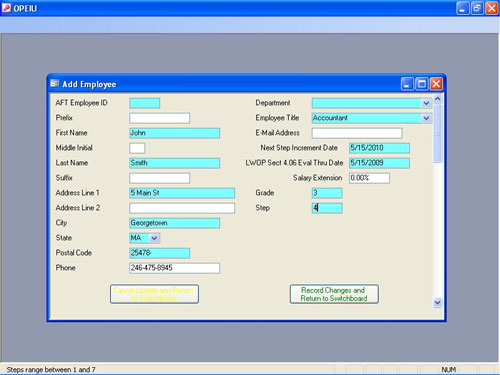Click the form scrollbar up arrow
This screenshot has width=500, height=375.
pos(438,99)
